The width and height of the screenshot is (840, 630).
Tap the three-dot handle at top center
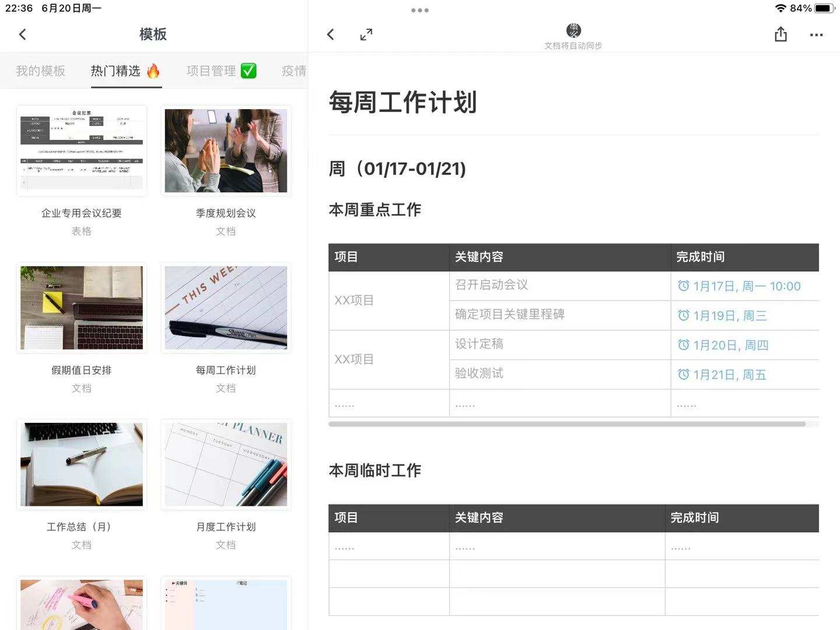coord(419,10)
